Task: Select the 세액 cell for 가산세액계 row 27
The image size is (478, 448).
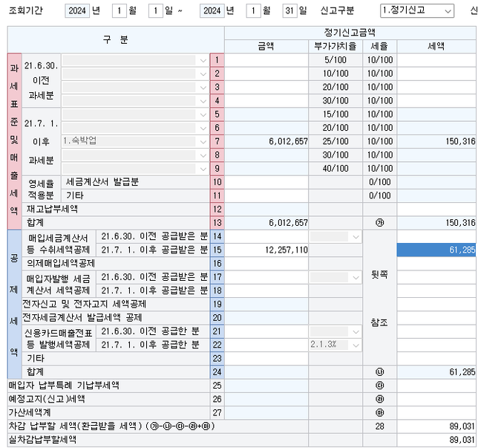Action: tap(436, 412)
